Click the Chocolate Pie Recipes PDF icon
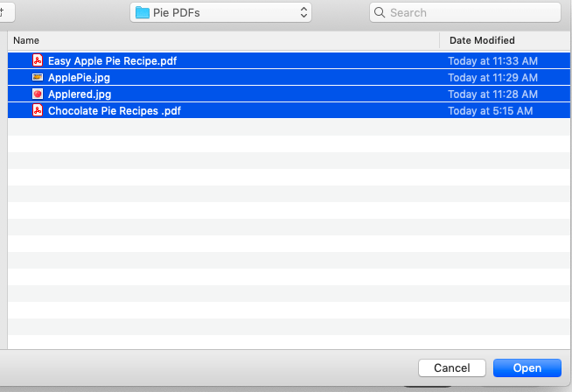 pos(38,110)
